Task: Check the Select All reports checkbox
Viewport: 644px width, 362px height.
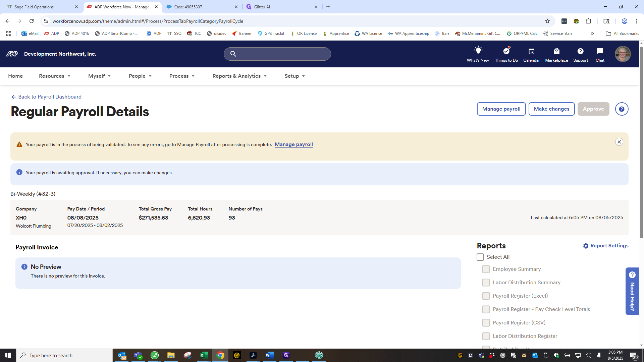Action: [x=480, y=257]
